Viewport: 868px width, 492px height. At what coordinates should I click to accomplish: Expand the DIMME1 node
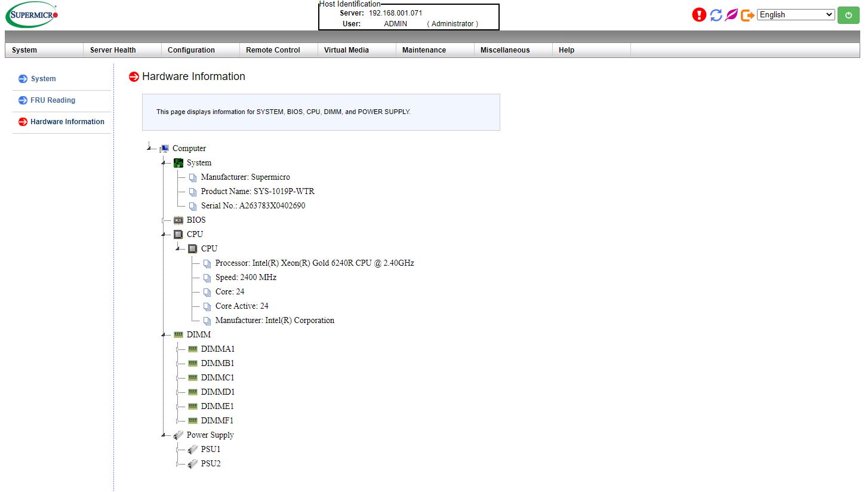(x=177, y=406)
